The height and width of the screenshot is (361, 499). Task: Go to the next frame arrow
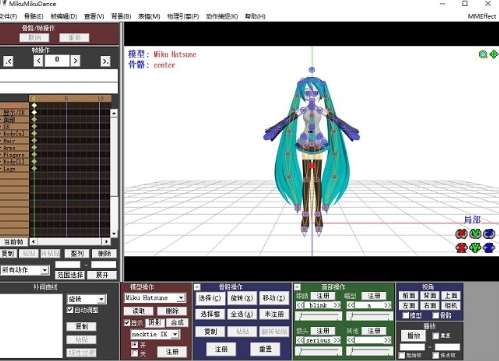point(75,61)
